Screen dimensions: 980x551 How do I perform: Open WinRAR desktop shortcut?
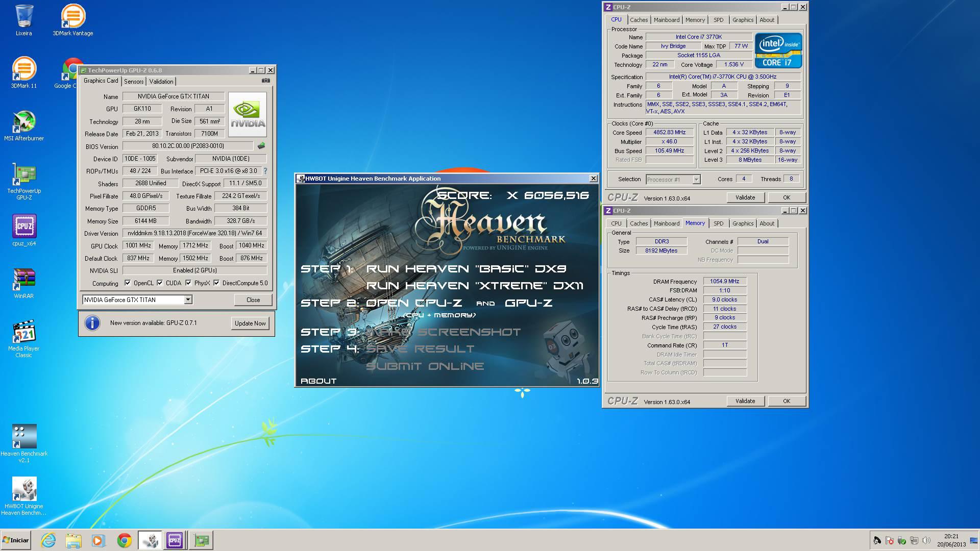(23, 283)
